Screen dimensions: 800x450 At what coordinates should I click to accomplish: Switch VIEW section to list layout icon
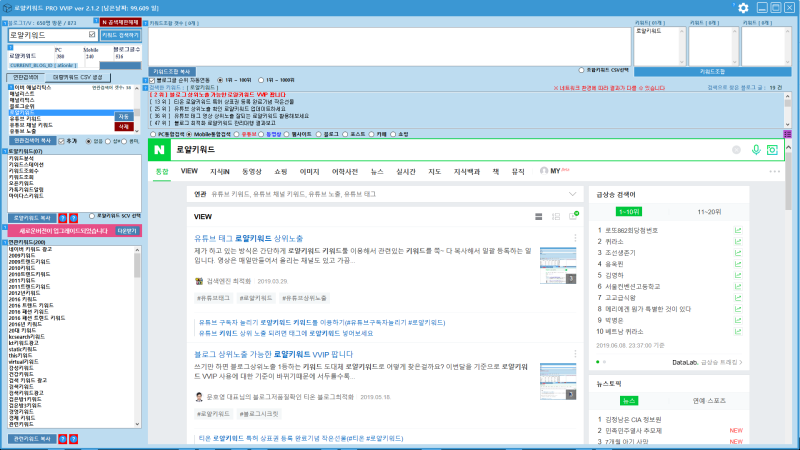[539, 217]
